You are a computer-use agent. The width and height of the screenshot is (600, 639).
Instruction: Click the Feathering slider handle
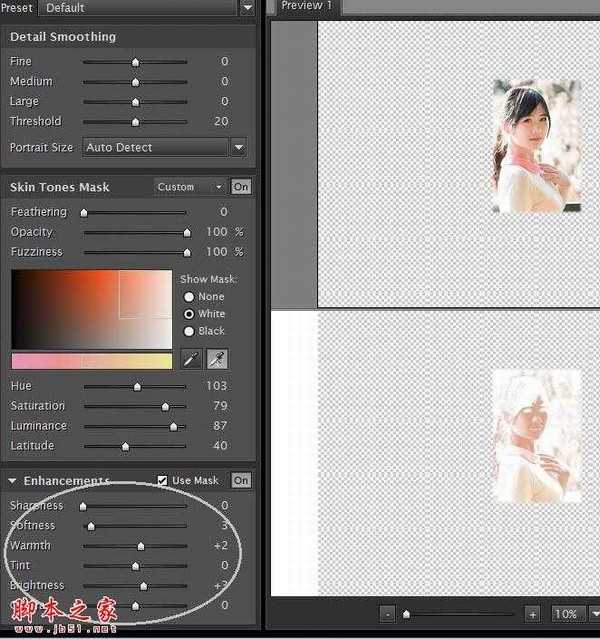tap(84, 212)
